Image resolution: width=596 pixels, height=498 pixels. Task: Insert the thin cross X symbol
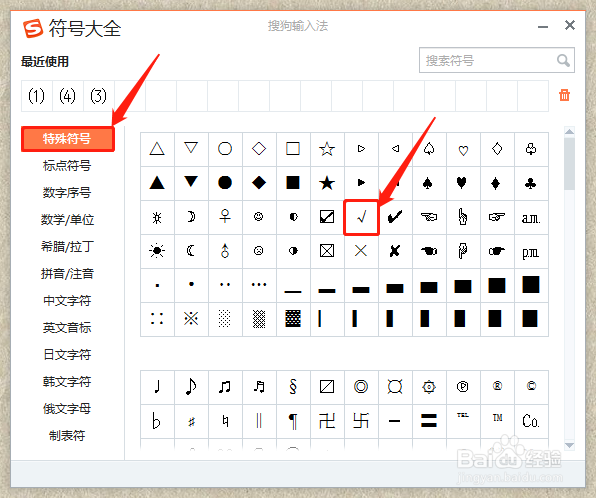361,251
